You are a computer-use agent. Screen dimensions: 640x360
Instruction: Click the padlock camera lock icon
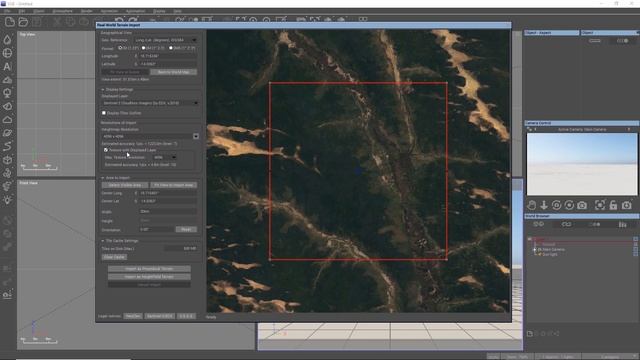tap(613, 205)
